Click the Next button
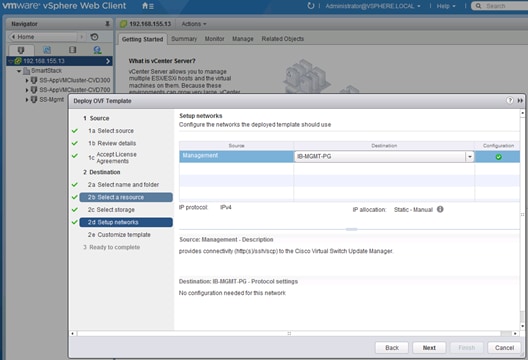 click(x=429, y=348)
